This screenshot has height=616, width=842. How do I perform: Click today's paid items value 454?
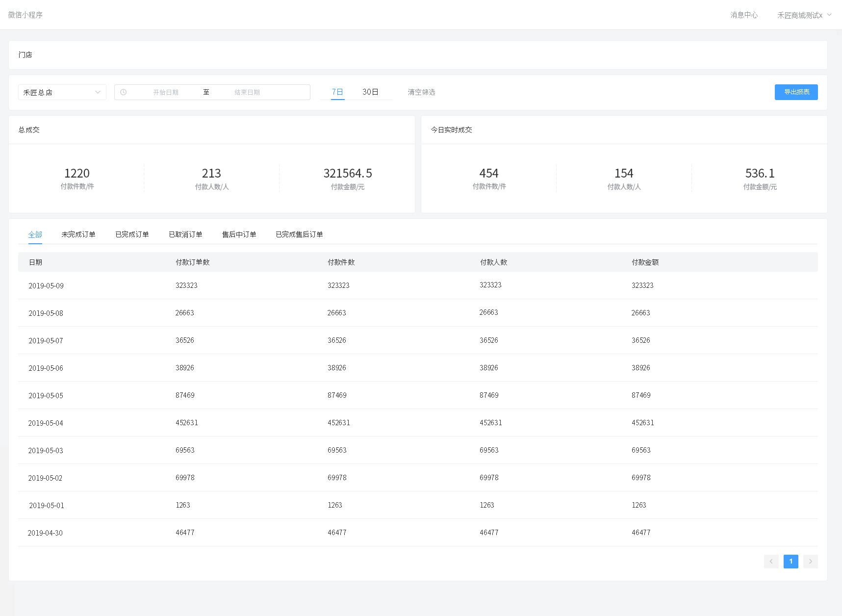(x=489, y=173)
